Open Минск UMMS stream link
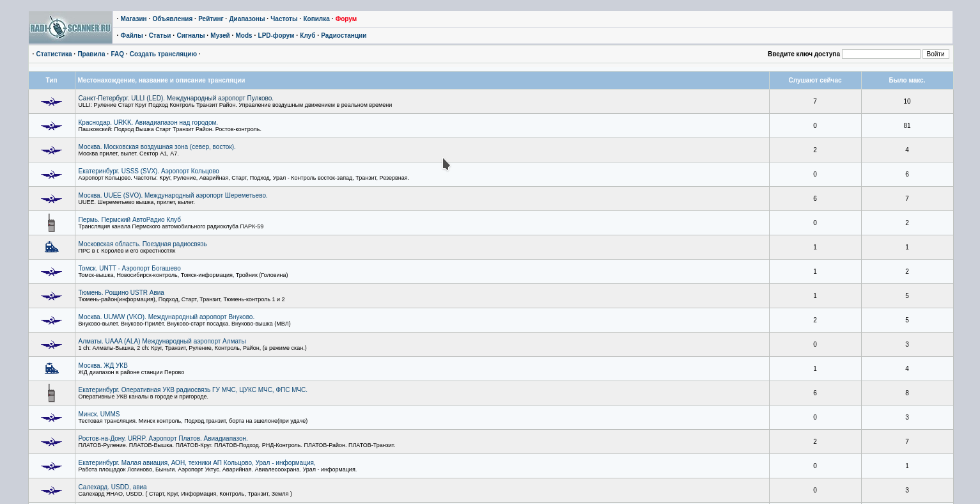 [x=99, y=414]
